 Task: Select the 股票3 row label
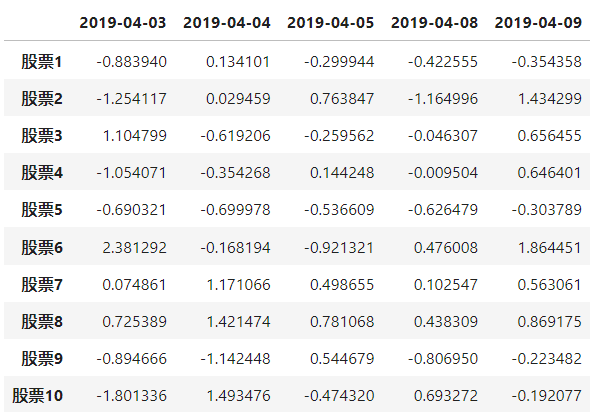[41, 136]
